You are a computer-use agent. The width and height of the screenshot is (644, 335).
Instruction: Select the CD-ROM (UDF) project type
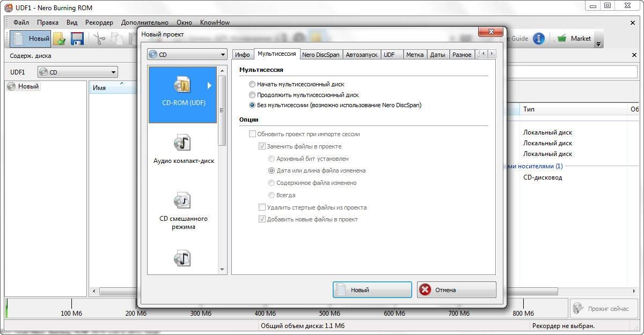(x=183, y=94)
